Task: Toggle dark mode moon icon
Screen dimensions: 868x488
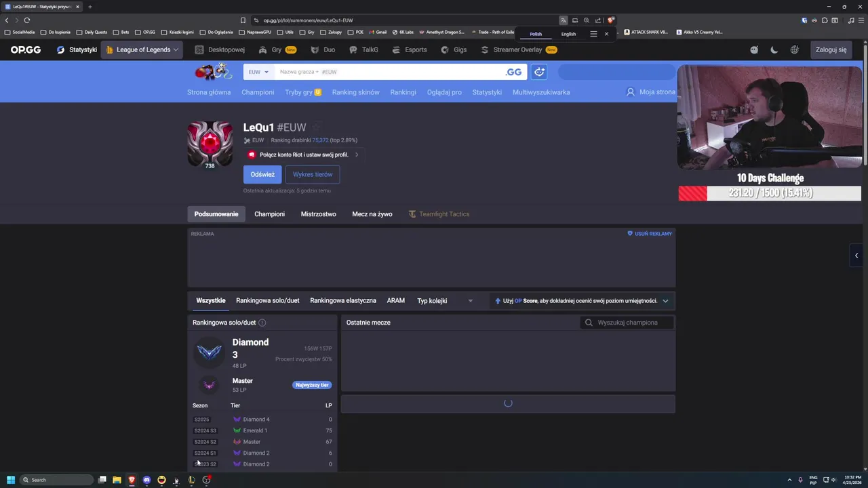Action: click(x=774, y=49)
